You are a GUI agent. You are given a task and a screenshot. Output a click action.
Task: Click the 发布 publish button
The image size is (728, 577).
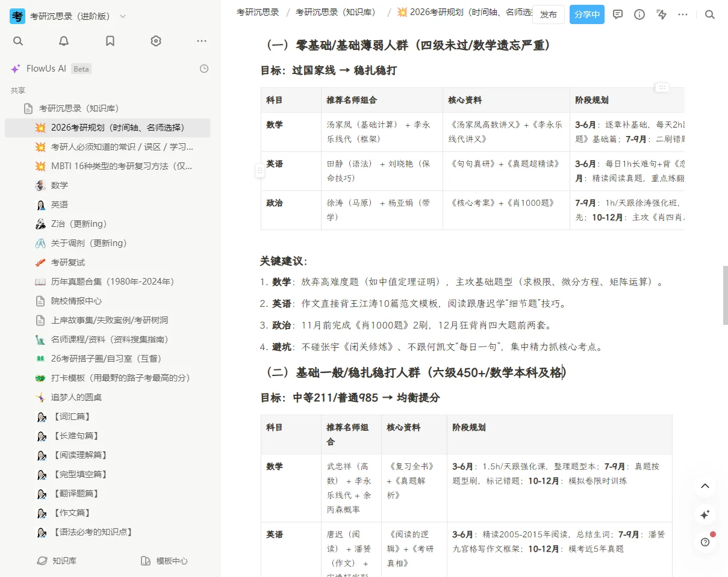[549, 14]
